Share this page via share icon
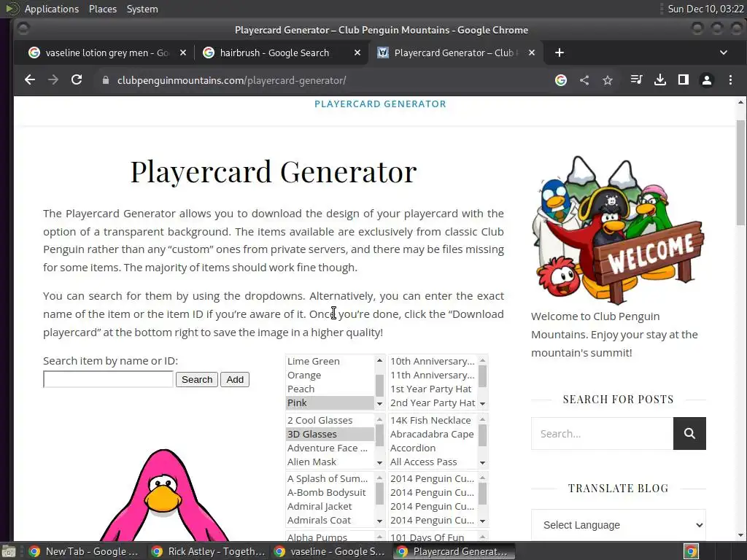 pyautogui.click(x=584, y=80)
